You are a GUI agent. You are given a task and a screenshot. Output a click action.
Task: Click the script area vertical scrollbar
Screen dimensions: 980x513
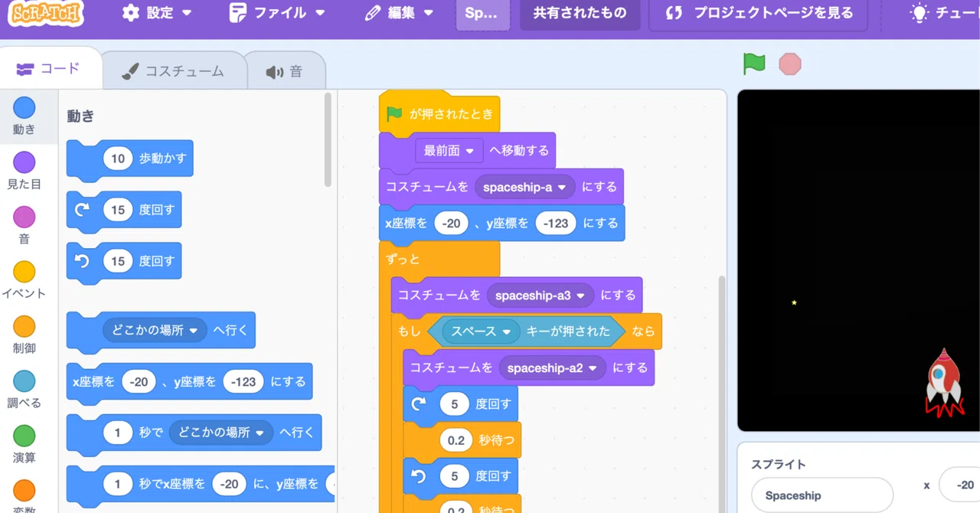(720, 394)
